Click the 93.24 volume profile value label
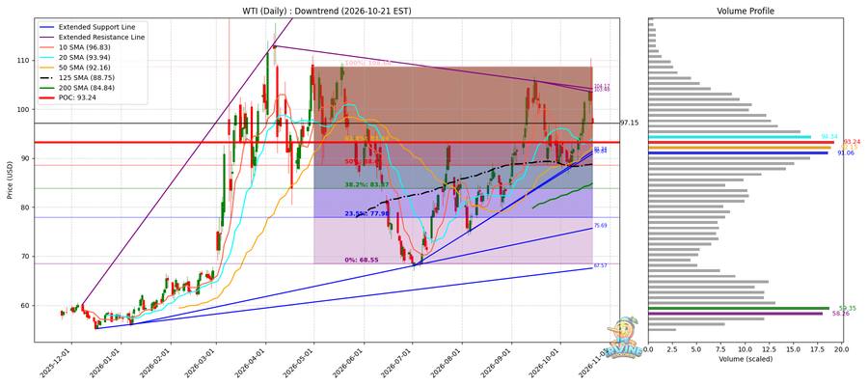 tap(852, 142)
